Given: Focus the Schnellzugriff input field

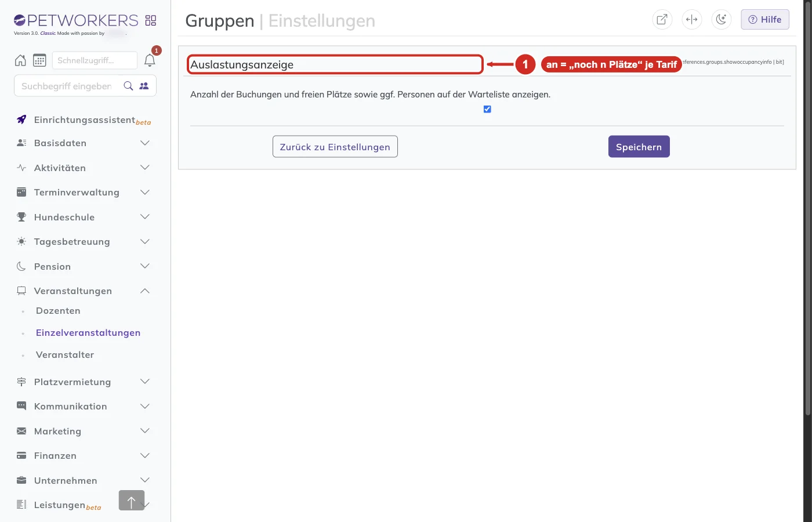Looking at the screenshot, I should pyautogui.click(x=95, y=60).
